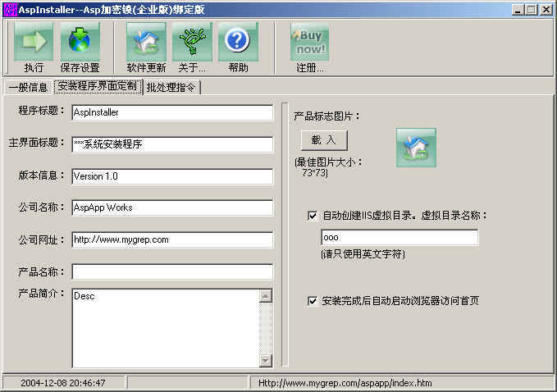Viewport: 557px width, 392px height.
Task: Toggle 安装完成后自动启动浏览器 checkbox
Action: (313, 301)
